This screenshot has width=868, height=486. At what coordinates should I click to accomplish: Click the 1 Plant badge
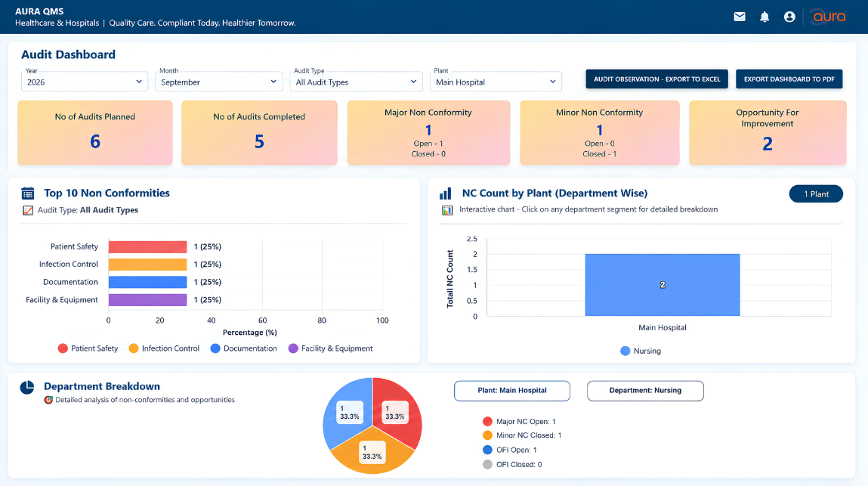tap(816, 194)
